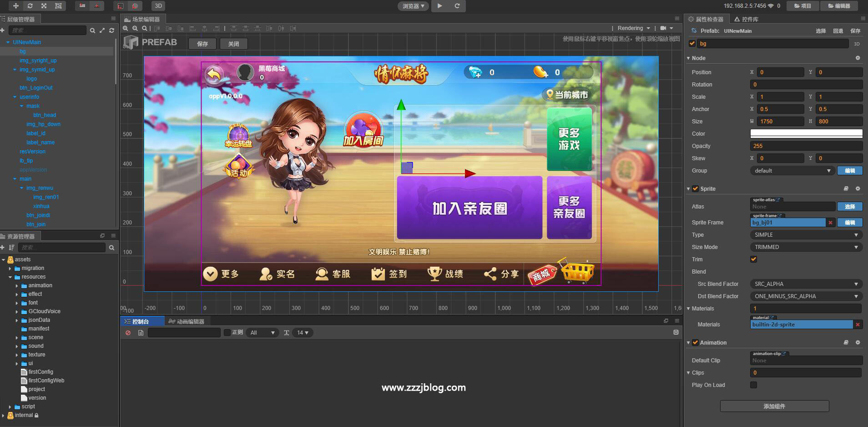
Task: Click the zoom-in icon in scene editor toolbar
Action: (126, 28)
